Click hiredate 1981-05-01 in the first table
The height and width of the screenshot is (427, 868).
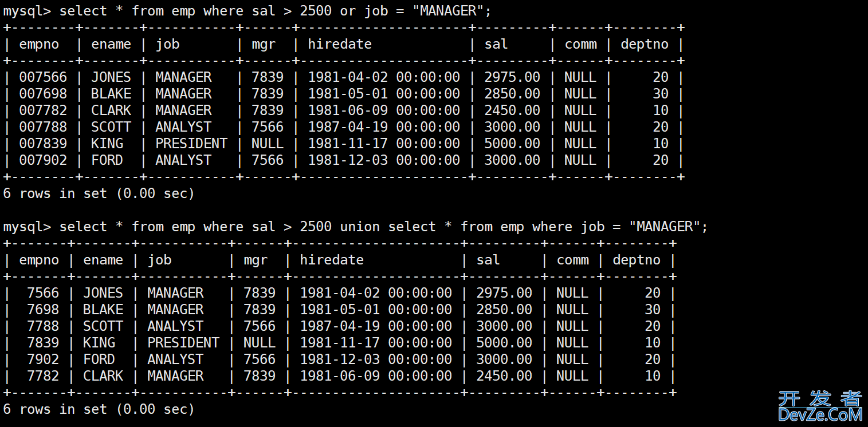tap(384, 94)
